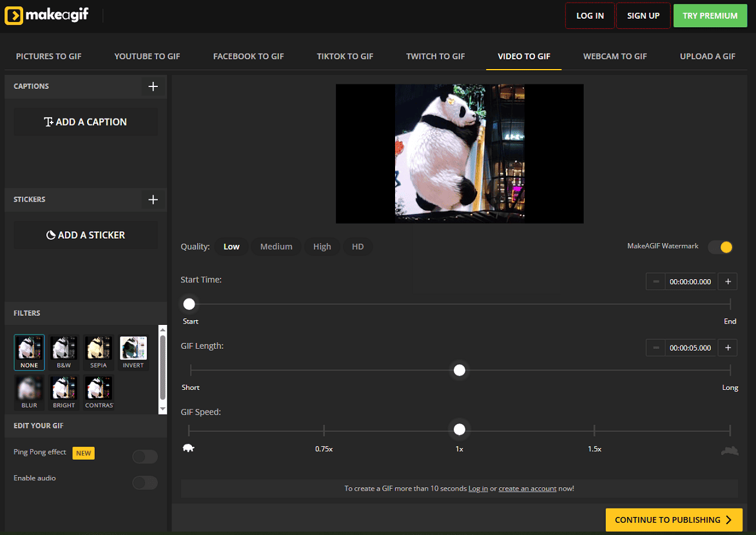The width and height of the screenshot is (756, 535).
Task: Open the Facebook to GIF tab
Action: coord(248,57)
